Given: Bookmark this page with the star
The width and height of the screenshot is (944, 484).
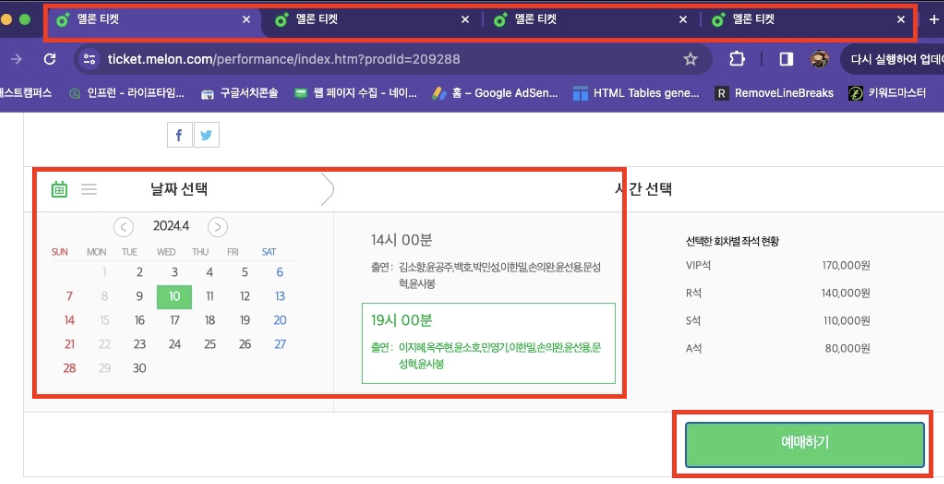Looking at the screenshot, I should [x=690, y=59].
